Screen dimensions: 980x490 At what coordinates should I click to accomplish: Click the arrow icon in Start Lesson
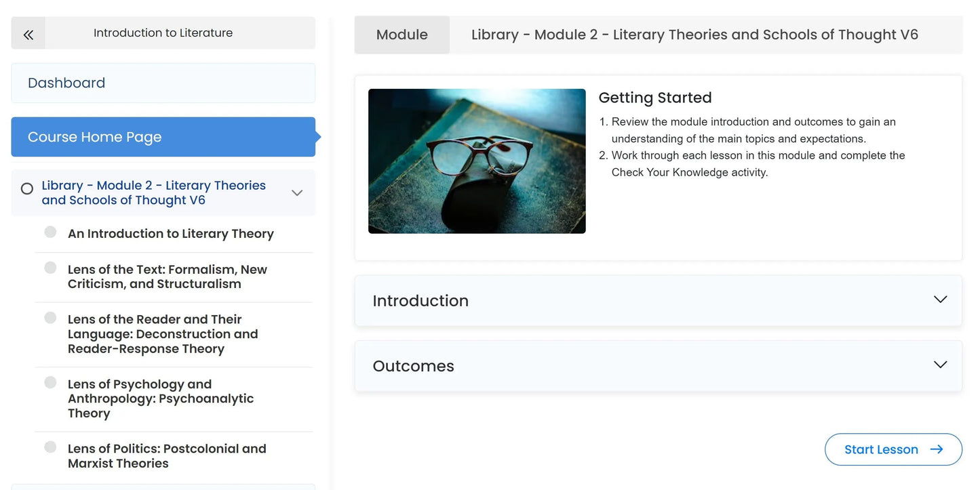point(937,449)
